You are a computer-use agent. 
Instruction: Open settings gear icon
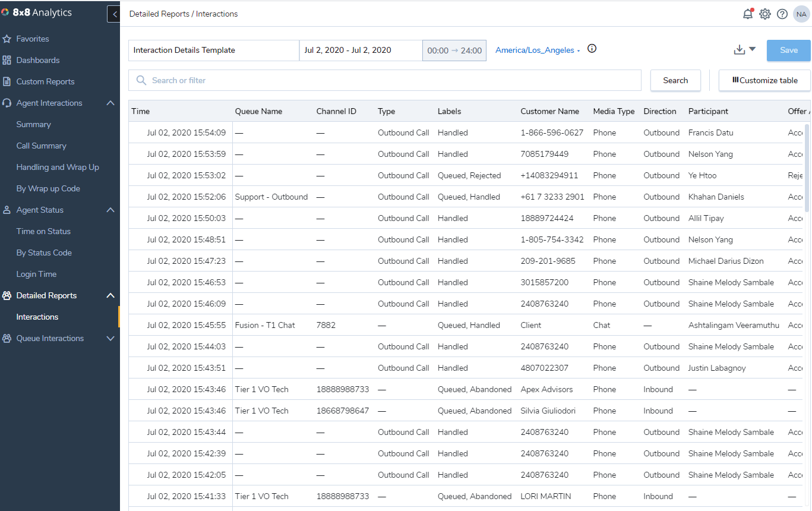click(765, 14)
